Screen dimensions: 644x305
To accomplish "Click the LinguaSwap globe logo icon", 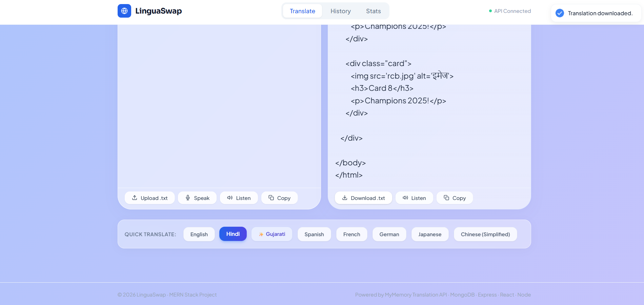I will [124, 11].
